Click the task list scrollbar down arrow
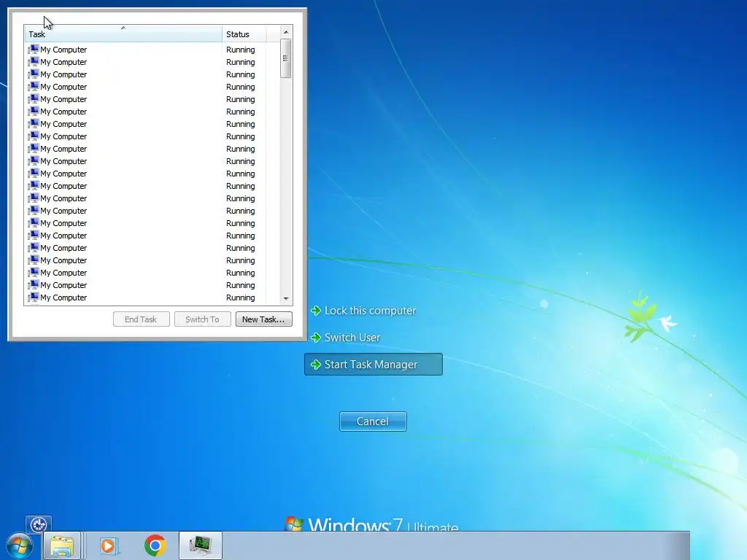This screenshot has width=747, height=560. click(x=286, y=298)
